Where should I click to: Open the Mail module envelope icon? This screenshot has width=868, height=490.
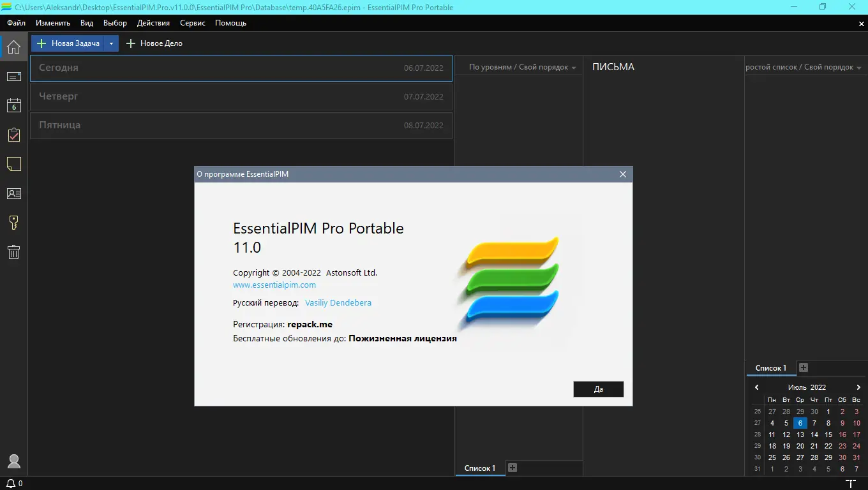coord(13,77)
